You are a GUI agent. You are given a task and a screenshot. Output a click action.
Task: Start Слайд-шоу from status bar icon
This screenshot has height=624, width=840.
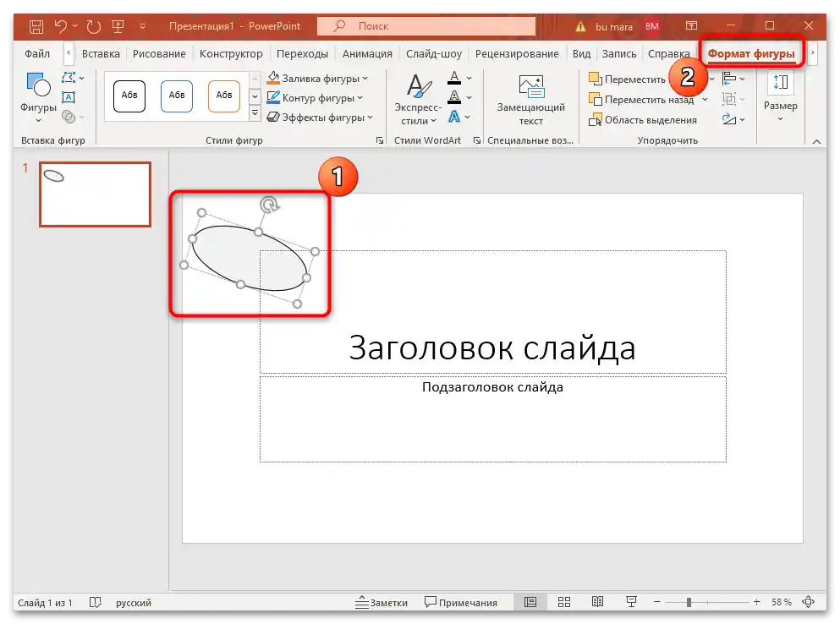630,602
